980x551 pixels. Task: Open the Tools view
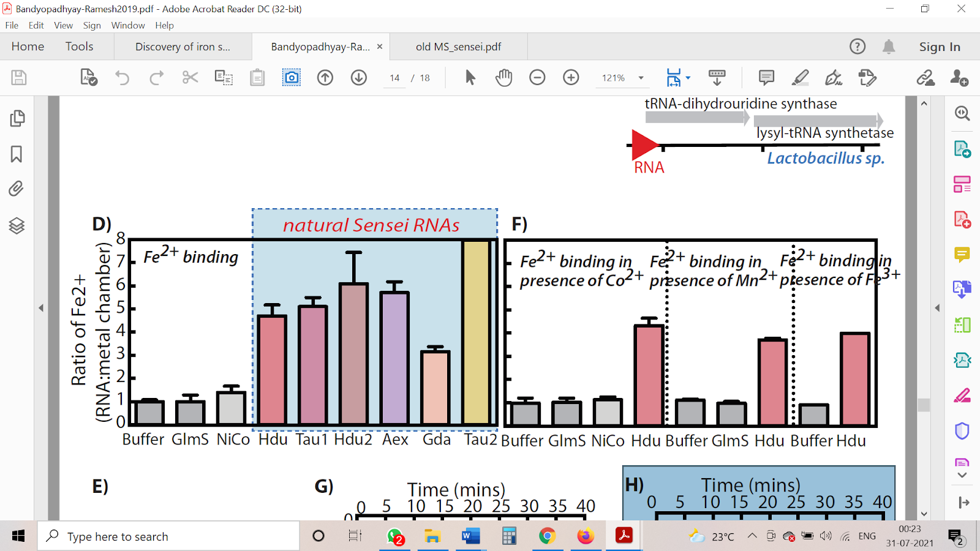coord(79,47)
